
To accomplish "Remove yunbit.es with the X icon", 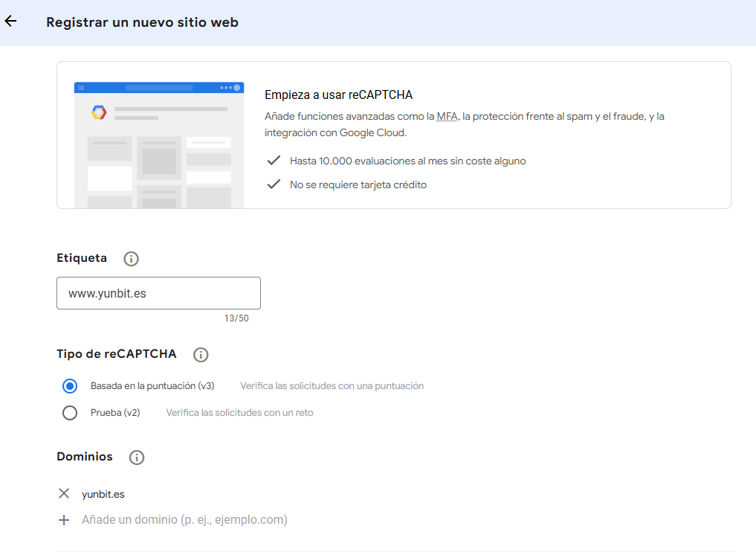I will (x=64, y=493).
